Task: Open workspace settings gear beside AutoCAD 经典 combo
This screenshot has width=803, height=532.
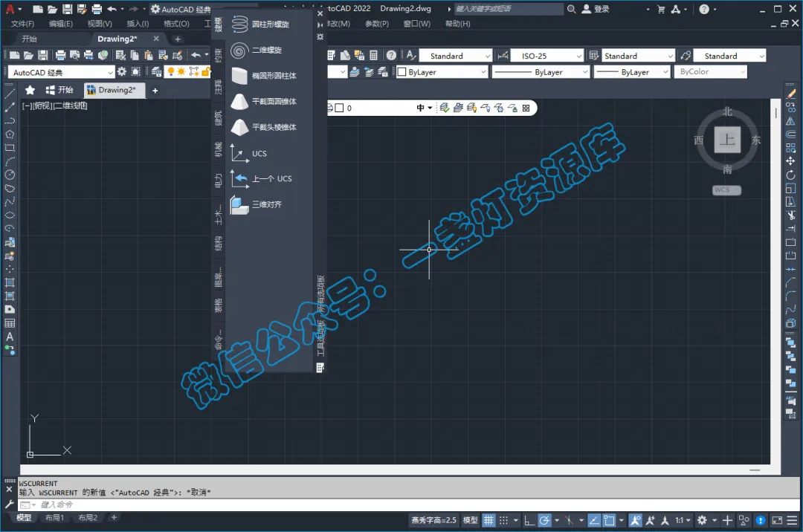Action: (x=121, y=71)
